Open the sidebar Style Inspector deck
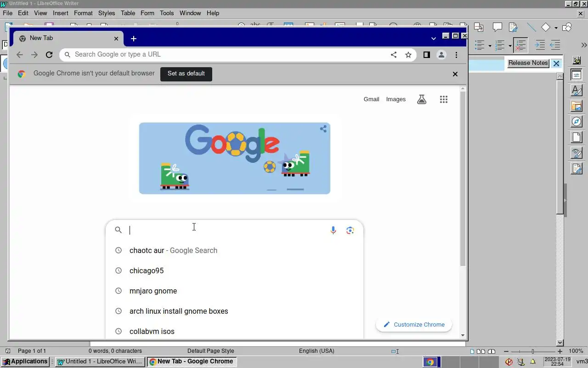The image size is (588, 368). (x=577, y=153)
